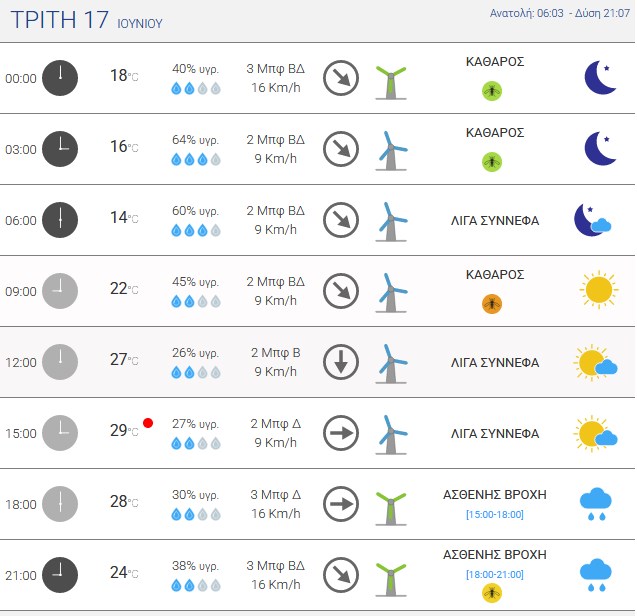Click the green wind turbine at 21:00

coord(391,580)
